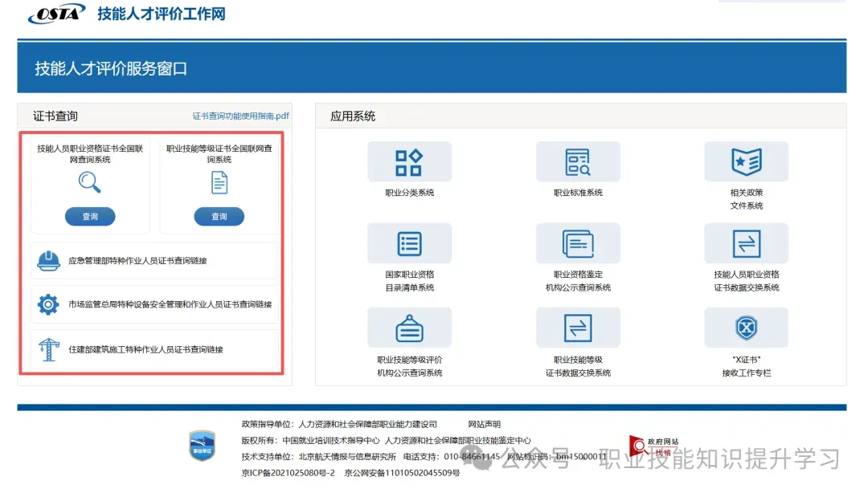The image size is (868, 493).
Task: Click the 职业分类系统 label text
Action: pos(410,193)
